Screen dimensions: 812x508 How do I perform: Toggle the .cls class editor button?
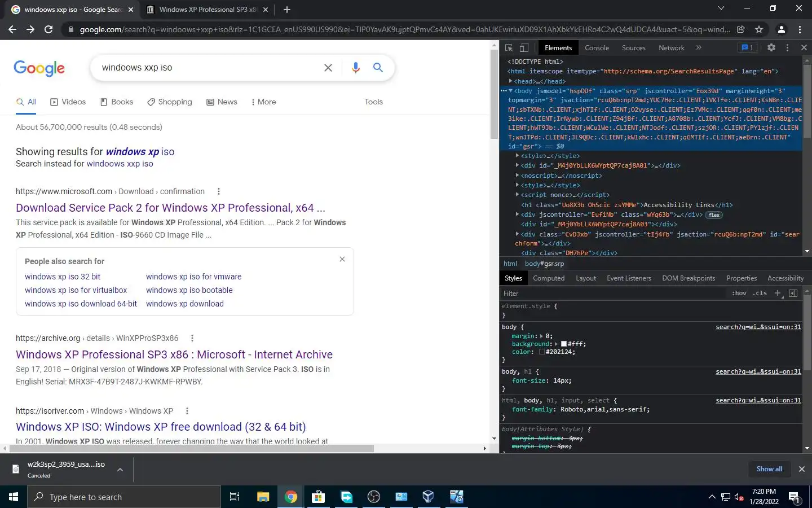(x=760, y=294)
